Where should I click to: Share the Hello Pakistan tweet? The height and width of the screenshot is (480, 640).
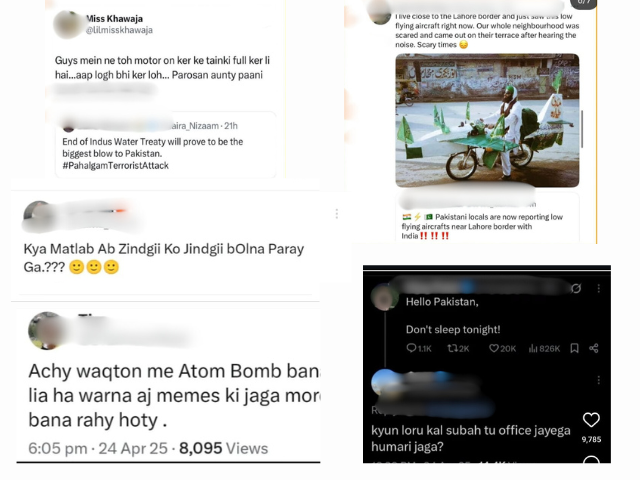tap(594, 348)
